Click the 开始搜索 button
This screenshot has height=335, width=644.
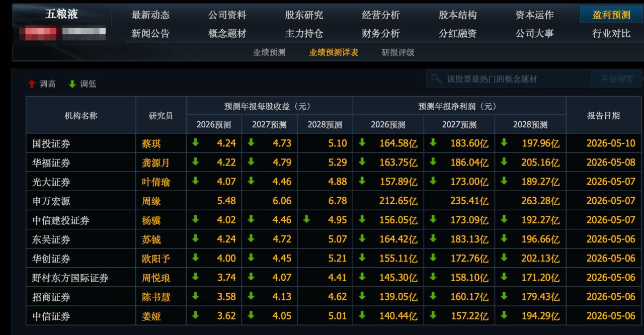617,79
